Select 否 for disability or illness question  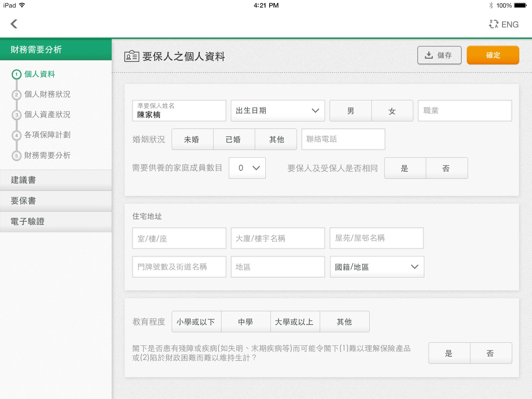tap(491, 353)
